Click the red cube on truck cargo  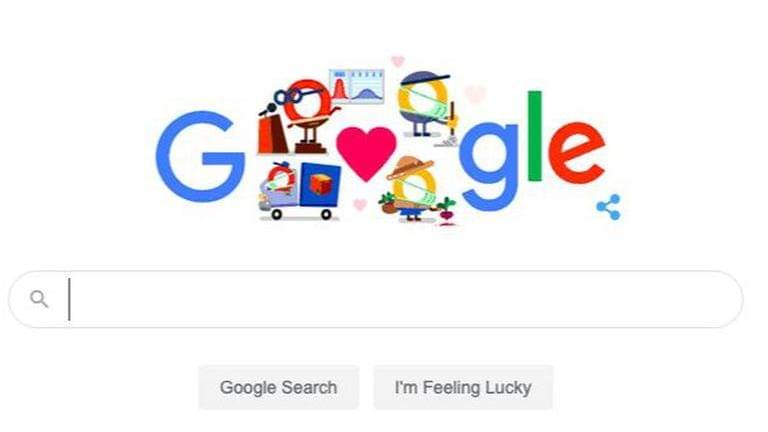tap(321, 185)
